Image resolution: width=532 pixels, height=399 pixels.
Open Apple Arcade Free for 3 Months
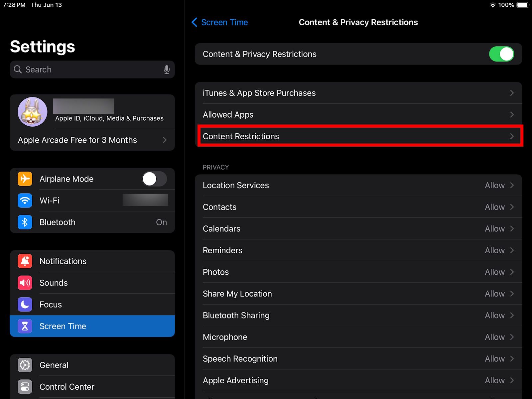point(92,140)
